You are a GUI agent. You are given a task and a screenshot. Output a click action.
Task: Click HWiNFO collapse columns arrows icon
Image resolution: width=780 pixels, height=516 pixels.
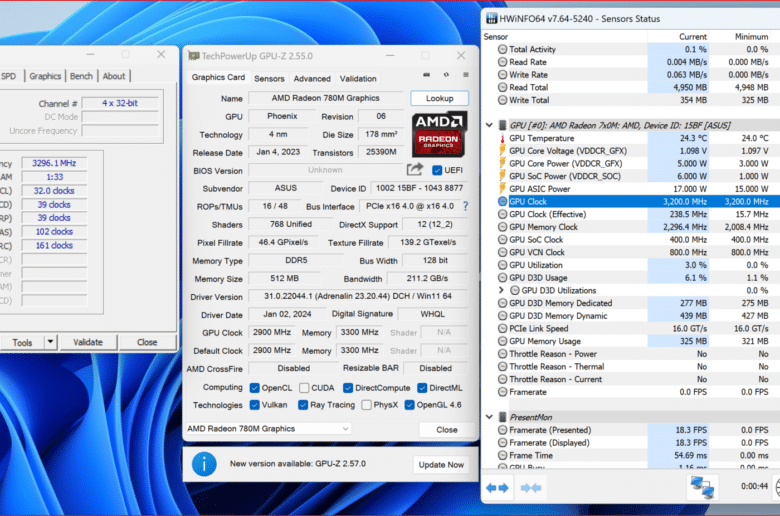coord(531,488)
